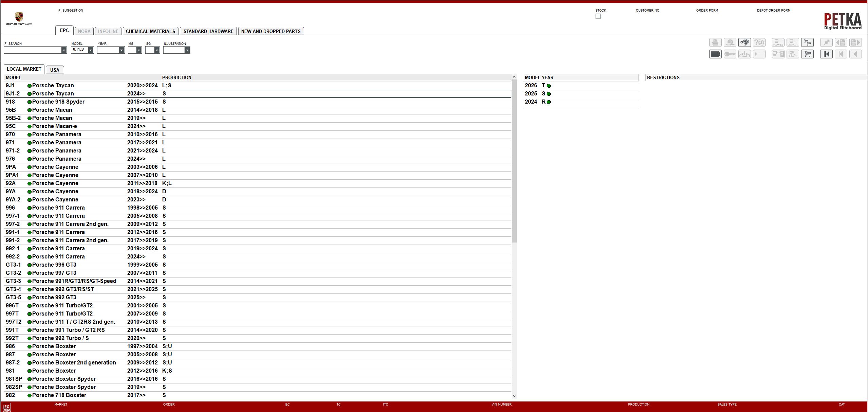Click the list view toolbar icon

715,54
